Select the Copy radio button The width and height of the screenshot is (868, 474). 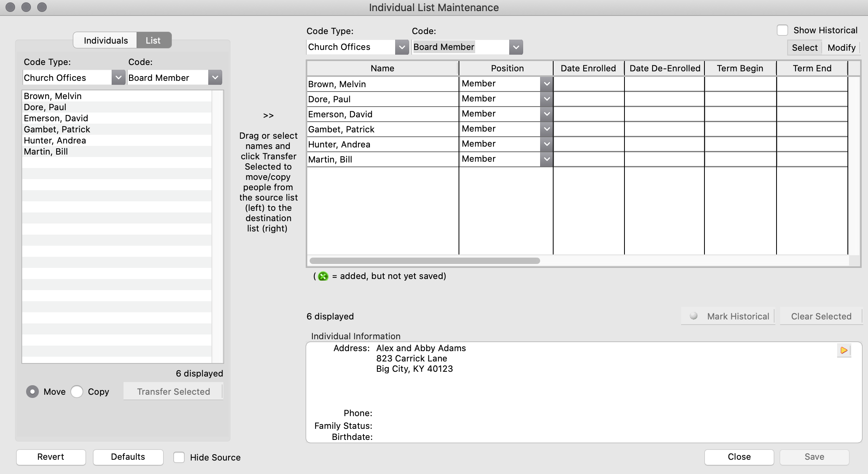coord(78,392)
